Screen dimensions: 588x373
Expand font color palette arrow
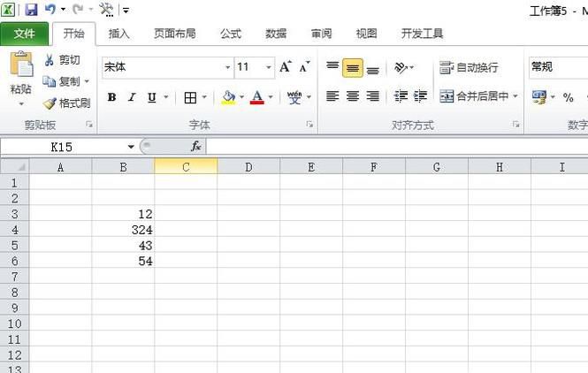tap(271, 97)
